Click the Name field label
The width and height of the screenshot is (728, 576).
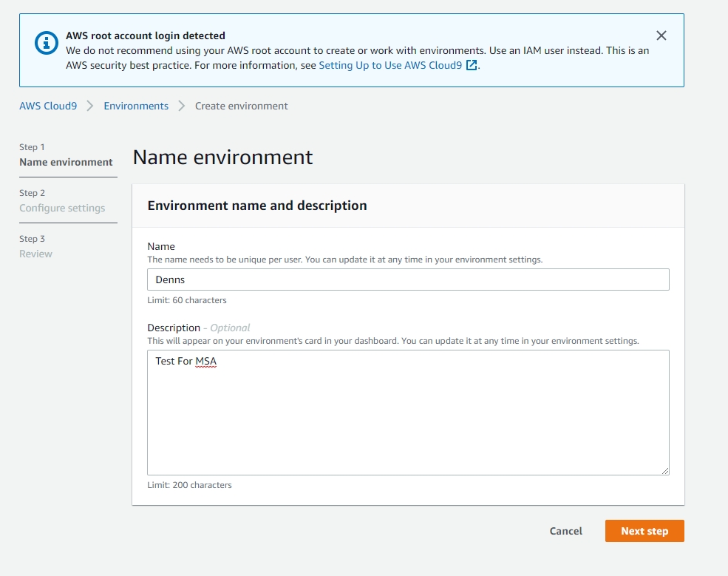pyautogui.click(x=161, y=246)
